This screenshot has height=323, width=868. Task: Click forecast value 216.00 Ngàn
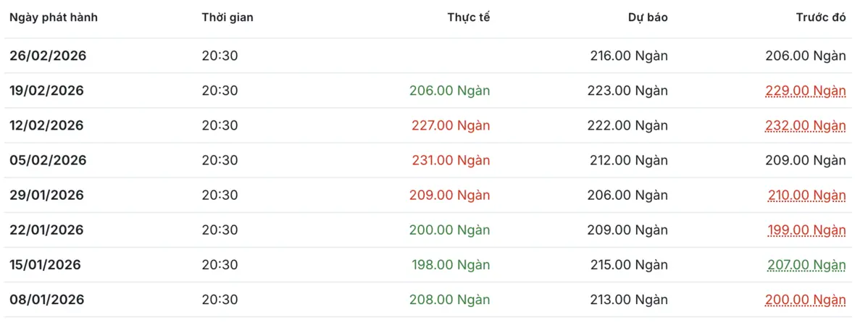(x=628, y=56)
